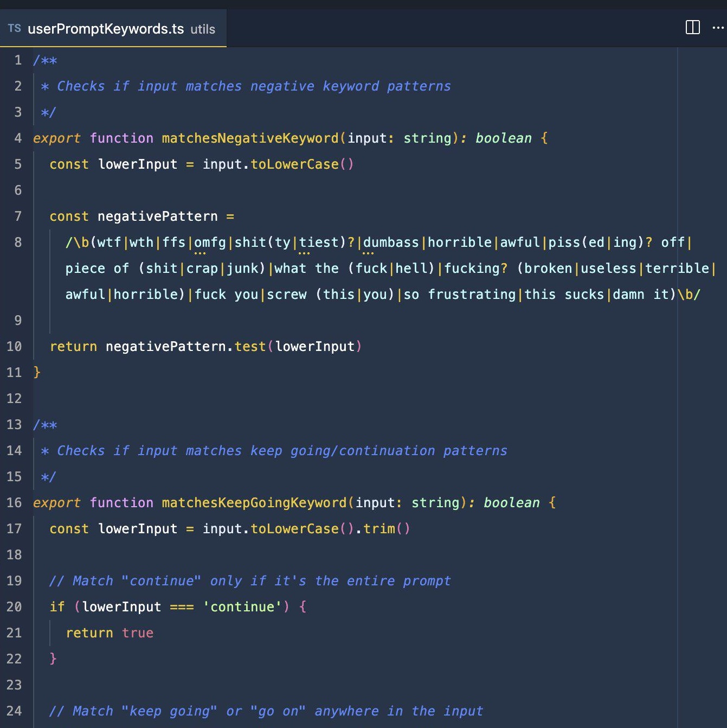Click the export keyword on line 16
The height and width of the screenshot is (728, 727).
tap(56, 503)
